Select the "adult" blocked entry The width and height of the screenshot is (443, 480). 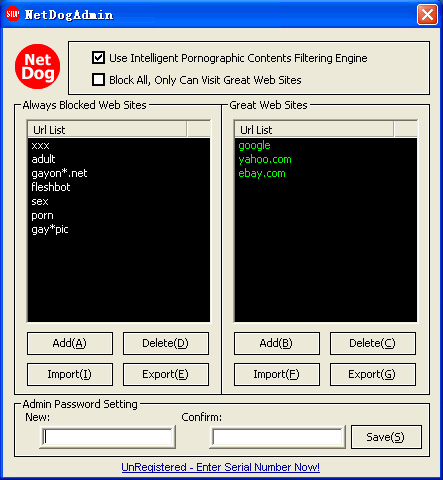click(43, 159)
